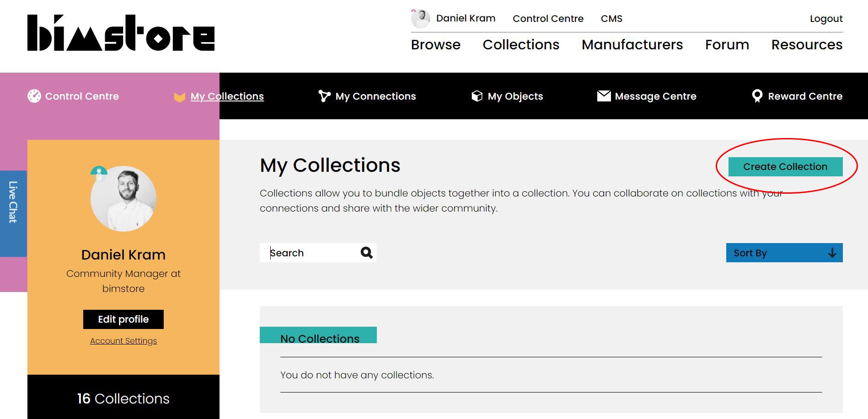Image resolution: width=868 pixels, height=419 pixels.
Task: Click the Daniel Kram name in header
Action: tap(466, 18)
